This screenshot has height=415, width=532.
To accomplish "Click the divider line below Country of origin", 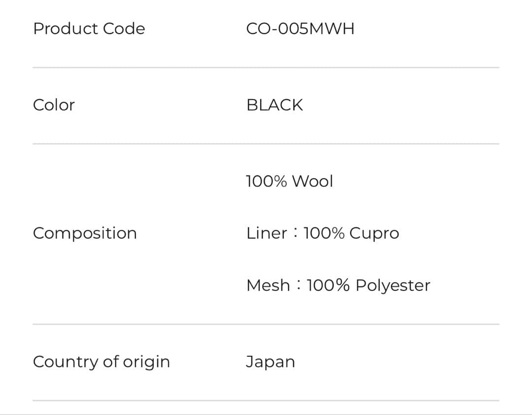I will pyautogui.click(x=266, y=400).
